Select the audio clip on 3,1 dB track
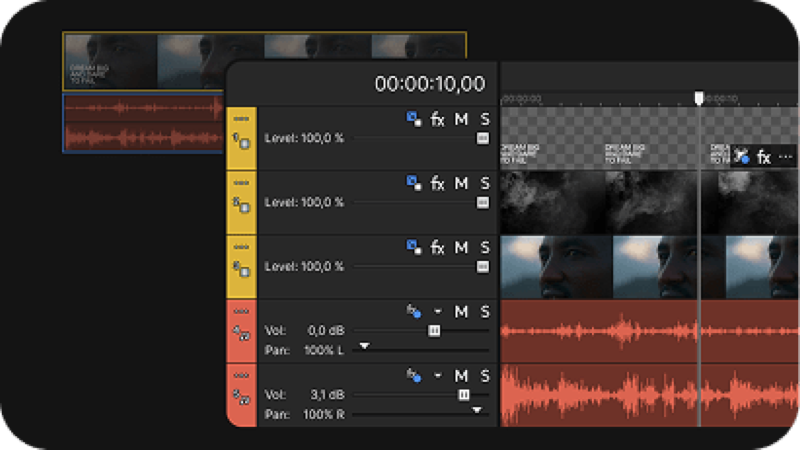The image size is (800, 450). point(649,395)
